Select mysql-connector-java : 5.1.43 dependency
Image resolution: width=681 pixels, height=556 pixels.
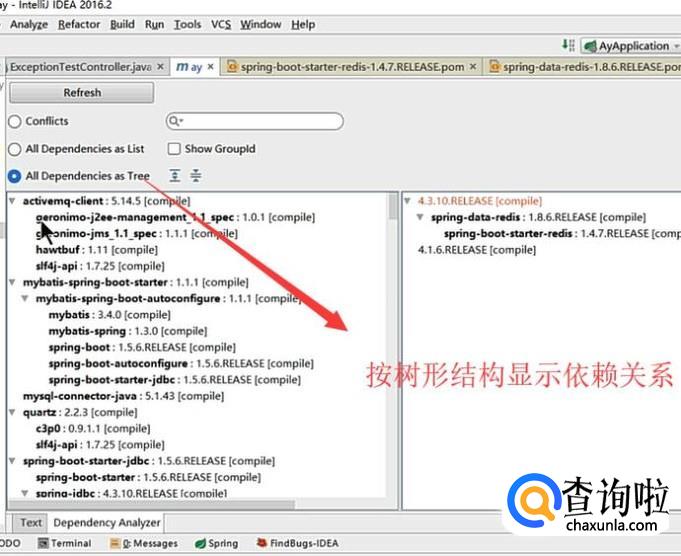(x=123, y=396)
